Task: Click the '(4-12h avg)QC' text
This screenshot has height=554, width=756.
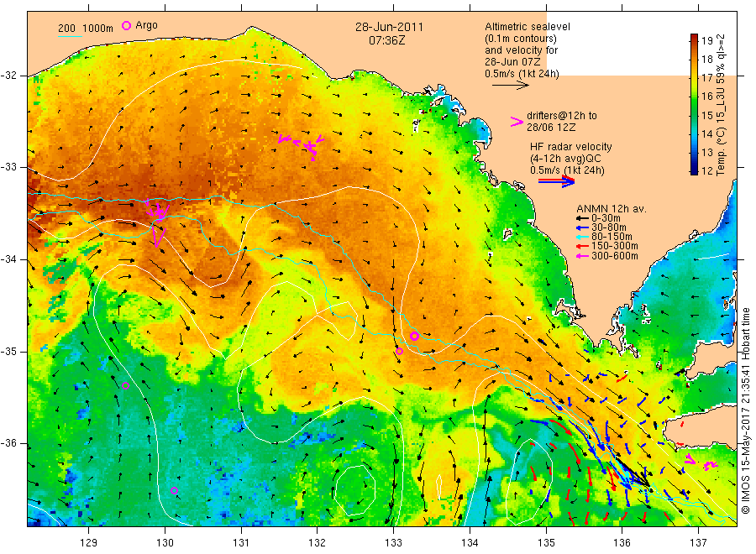Action: (x=565, y=159)
